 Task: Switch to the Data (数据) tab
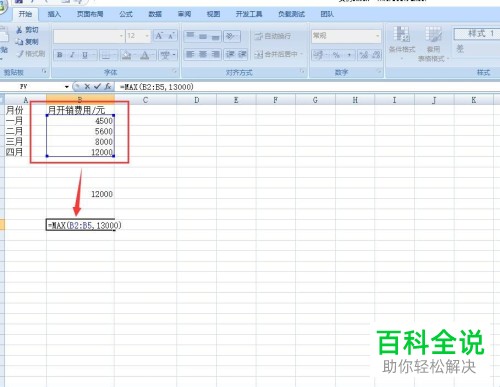pyautogui.click(x=155, y=14)
